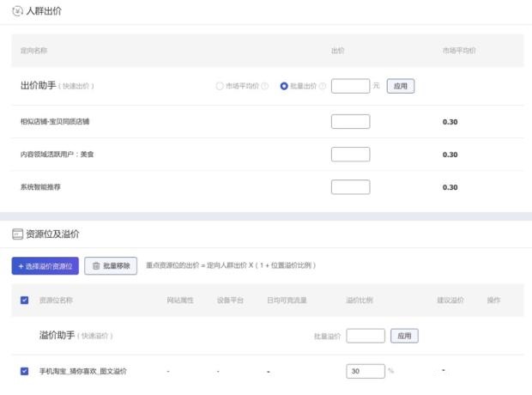This screenshot has width=532, height=395.
Task: Click the 人群出价 section icon
Action: pyautogui.click(x=17, y=9)
